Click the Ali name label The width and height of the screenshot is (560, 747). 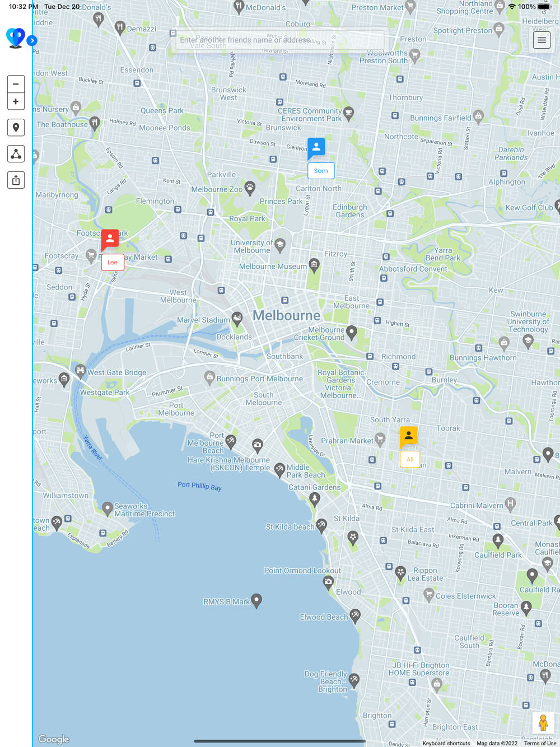click(x=410, y=459)
